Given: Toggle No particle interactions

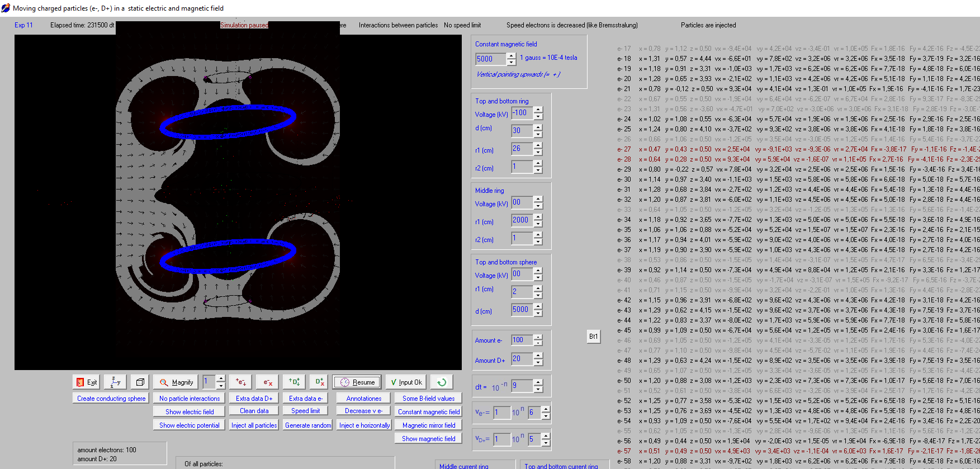Looking at the screenshot, I should coord(190,399).
